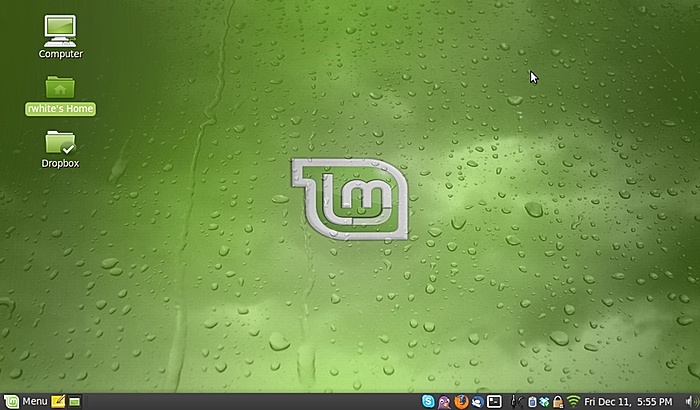Open the clipboard manager tray icon

tap(532, 402)
